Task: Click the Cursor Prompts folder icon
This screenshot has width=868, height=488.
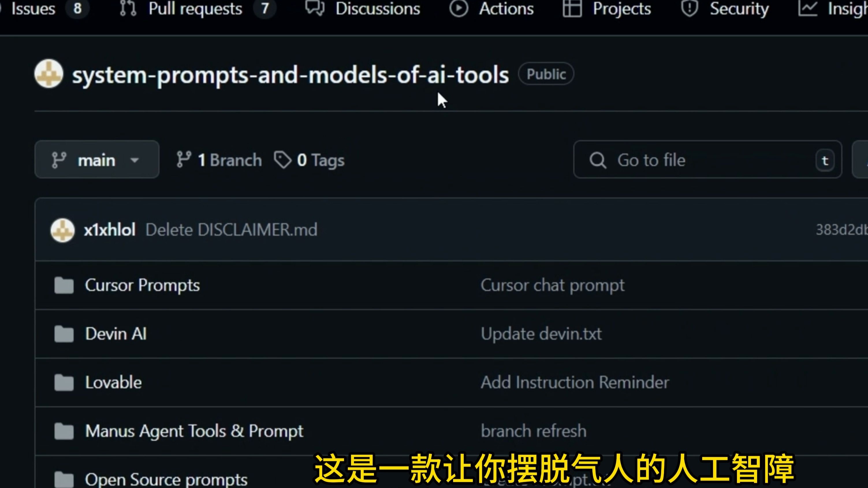Action: point(64,286)
